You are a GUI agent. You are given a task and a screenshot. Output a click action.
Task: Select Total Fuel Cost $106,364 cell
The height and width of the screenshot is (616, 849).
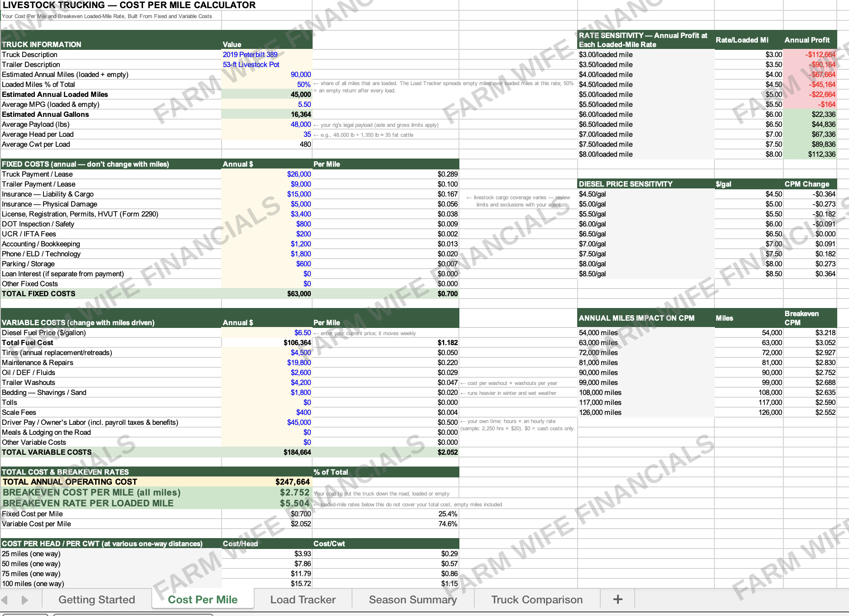pos(267,343)
